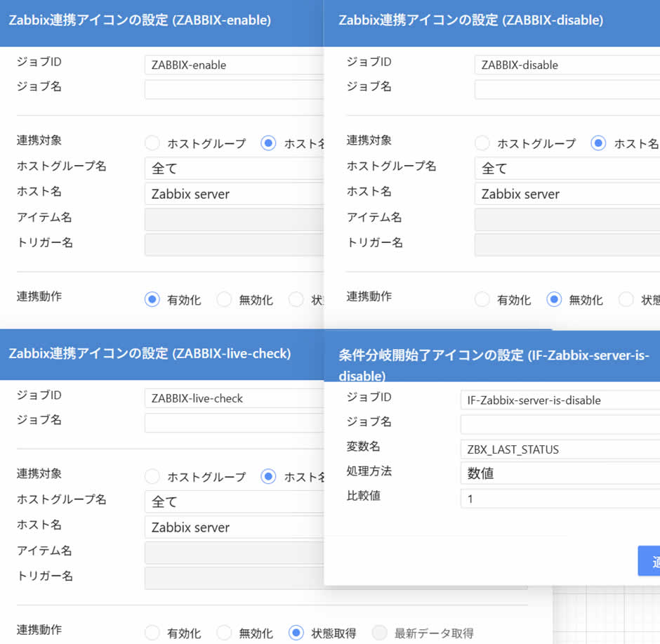Select 無効化 action in ZABBIX-enable dialog
Viewport: 660px width, 644px height.
coord(224,300)
